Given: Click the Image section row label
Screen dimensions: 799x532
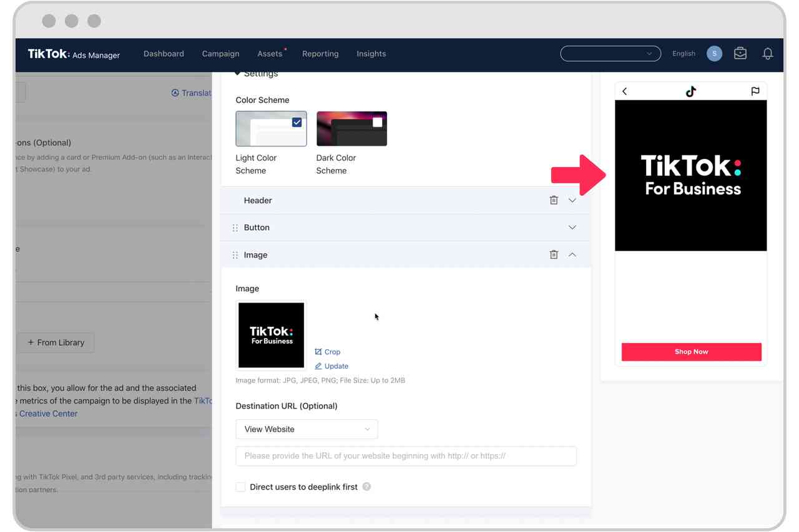Looking at the screenshot, I should pos(255,255).
